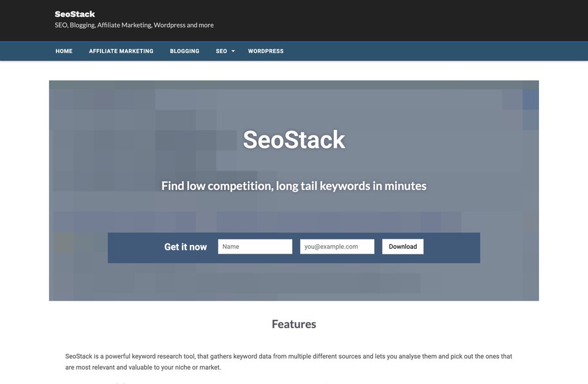Image resolution: width=588 pixels, height=384 pixels.
Task: Focus the Name input field
Action: point(255,246)
